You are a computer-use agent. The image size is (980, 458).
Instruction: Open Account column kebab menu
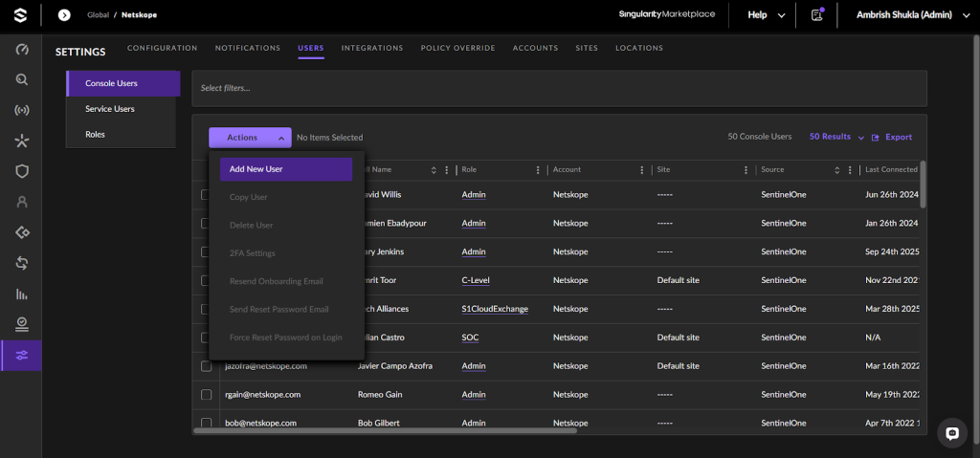[x=642, y=170]
